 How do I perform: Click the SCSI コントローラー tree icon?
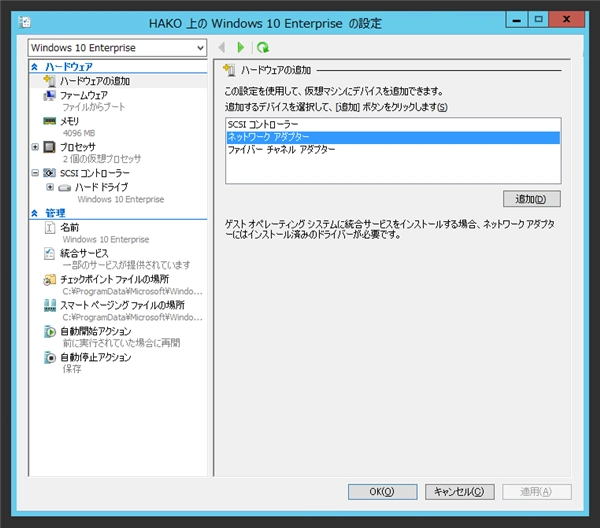pyautogui.click(x=49, y=173)
